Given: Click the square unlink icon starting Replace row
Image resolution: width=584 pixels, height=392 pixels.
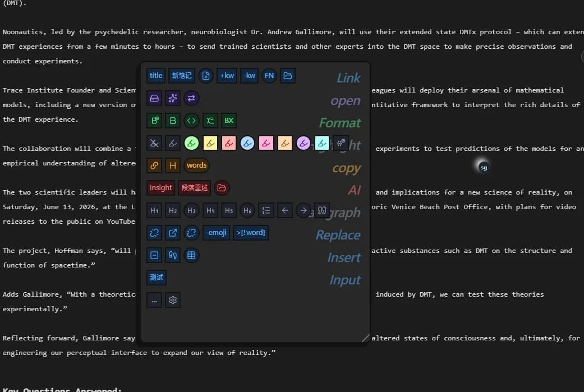Looking at the screenshot, I should (x=154, y=233).
